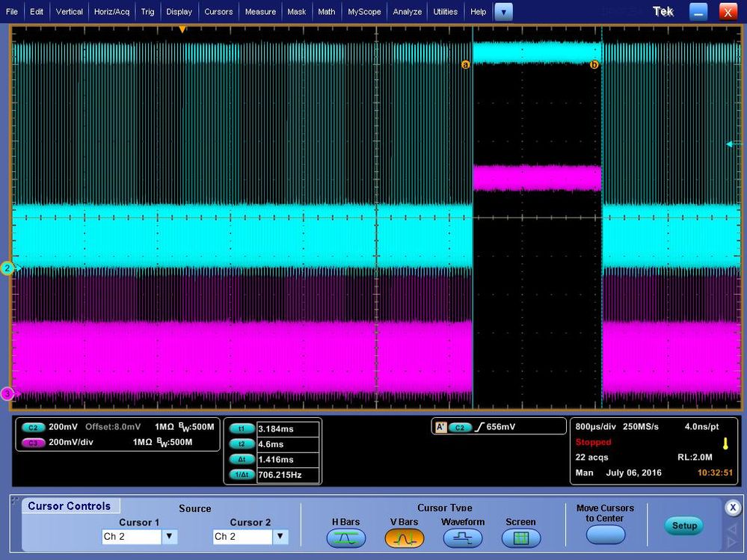The image size is (747, 560).
Task: Click the yellow thermometer status icon
Action: 725,444
